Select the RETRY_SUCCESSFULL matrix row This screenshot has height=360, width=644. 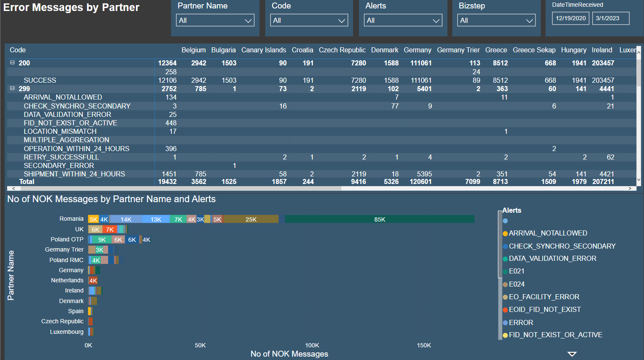click(x=321, y=157)
